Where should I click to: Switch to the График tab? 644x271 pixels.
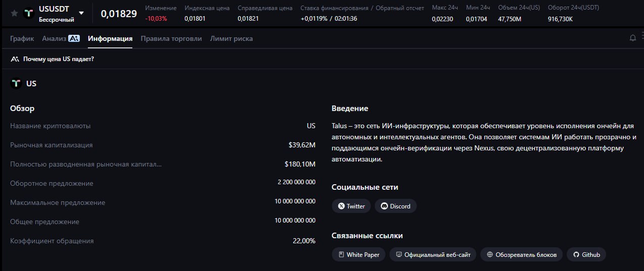tap(22, 38)
